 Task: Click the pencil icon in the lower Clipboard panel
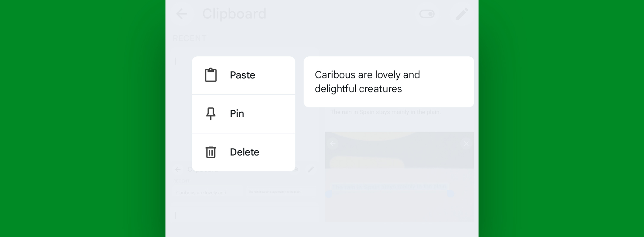(x=311, y=169)
